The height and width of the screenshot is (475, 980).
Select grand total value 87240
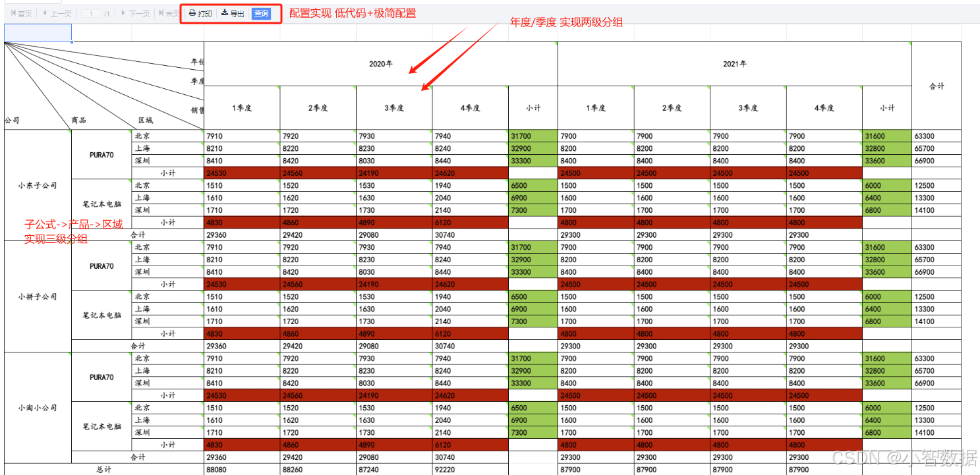(394, 470)
